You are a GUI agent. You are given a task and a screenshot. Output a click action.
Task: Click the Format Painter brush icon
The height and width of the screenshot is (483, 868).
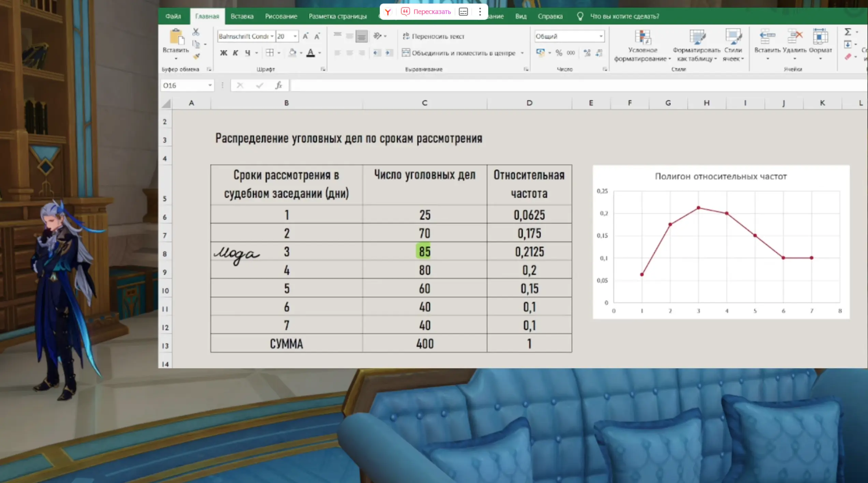pos(196,57)
